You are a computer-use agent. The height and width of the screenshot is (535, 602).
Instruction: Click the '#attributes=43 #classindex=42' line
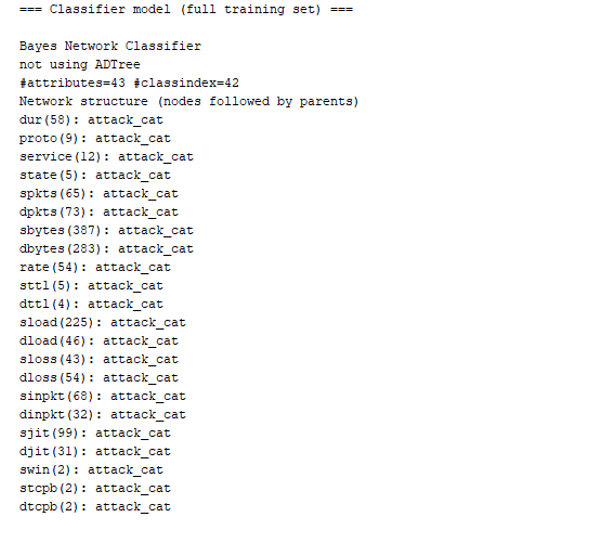click(x=129, y=83)
